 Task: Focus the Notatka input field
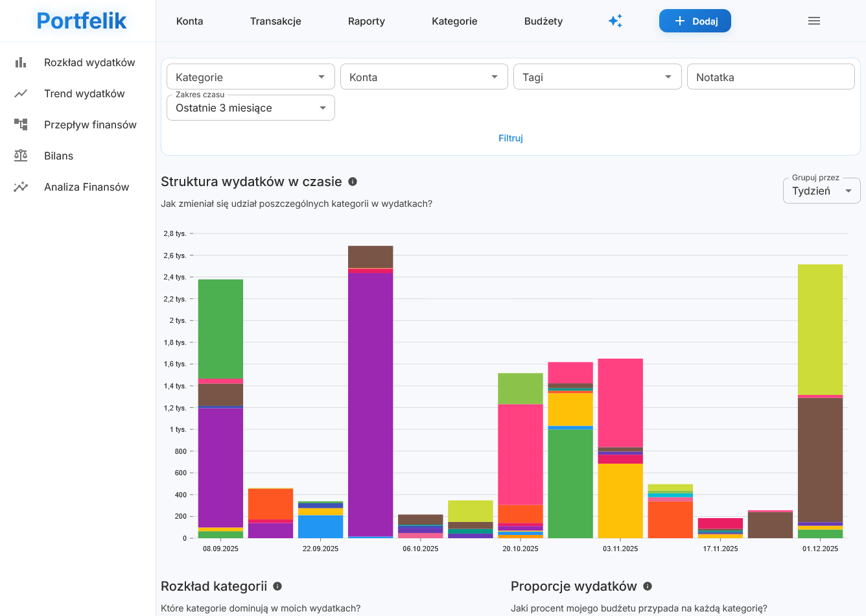point(770,77)
